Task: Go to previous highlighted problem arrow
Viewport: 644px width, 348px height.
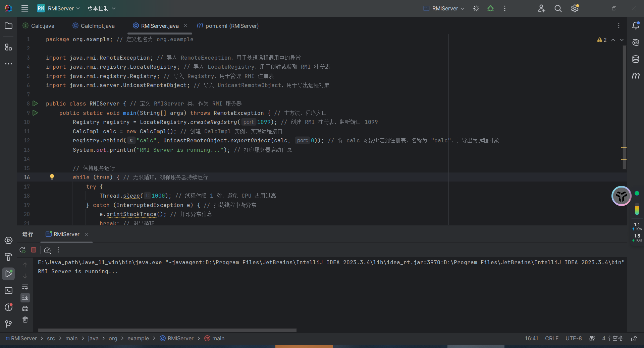Action: (613, 40)
